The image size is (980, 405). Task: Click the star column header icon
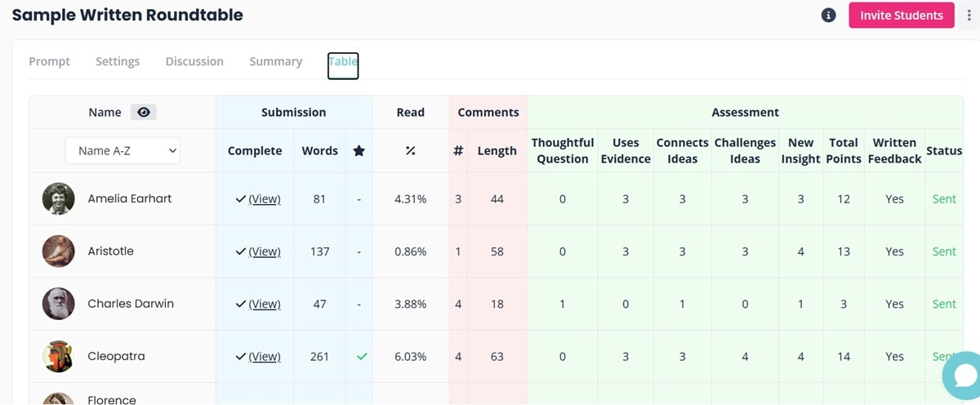359,151
